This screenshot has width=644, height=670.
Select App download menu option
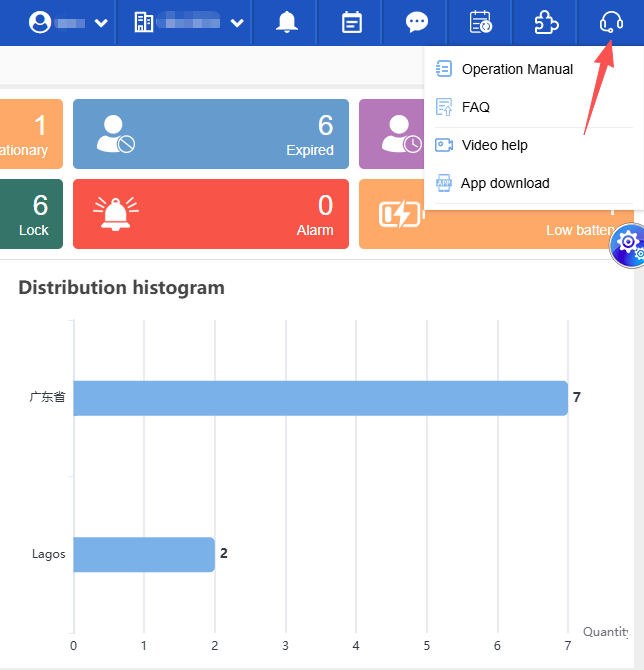[505, 183]
